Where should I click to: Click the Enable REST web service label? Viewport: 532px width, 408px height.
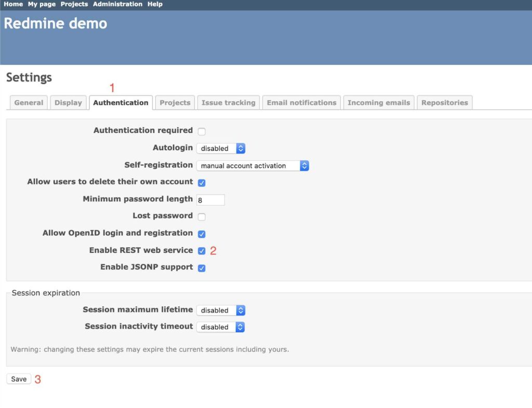point(141,250)
